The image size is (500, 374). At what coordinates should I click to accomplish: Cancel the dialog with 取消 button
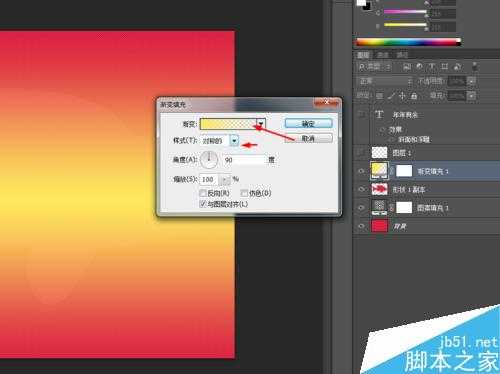(309, 138)
